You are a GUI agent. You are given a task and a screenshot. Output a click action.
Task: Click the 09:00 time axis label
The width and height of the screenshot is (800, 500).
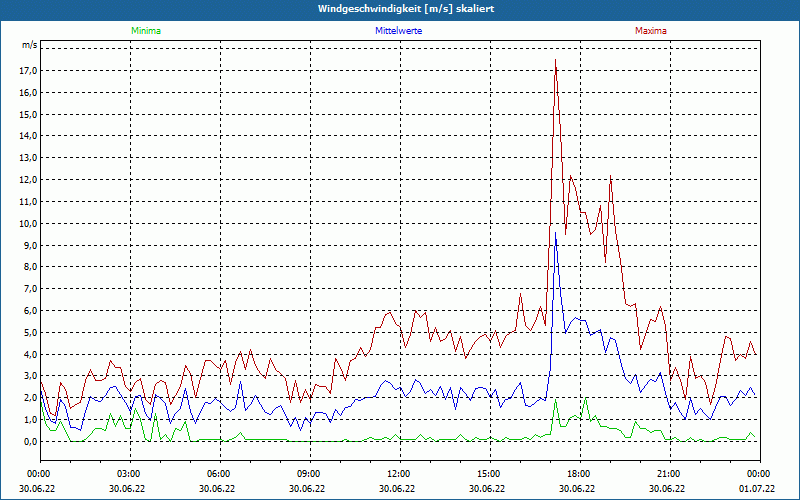[310, 474]
